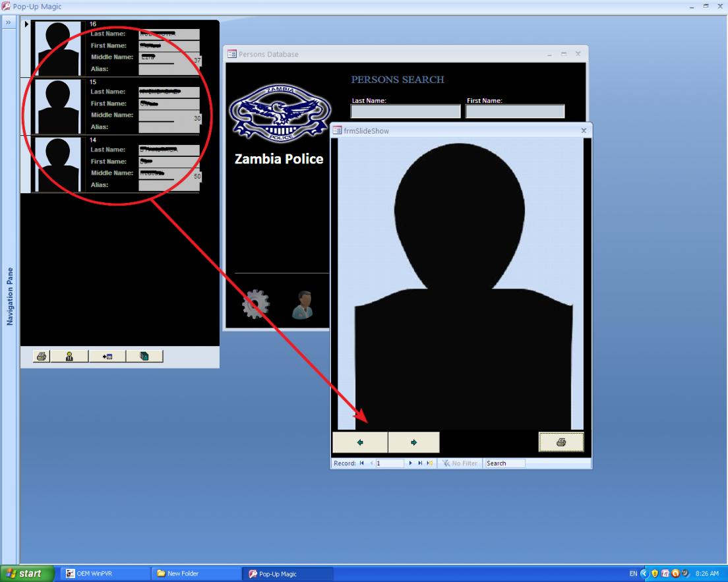Jump to the last record in the Record navigator
This screenshot has height=582, width=728.
[x=419, y=463]
